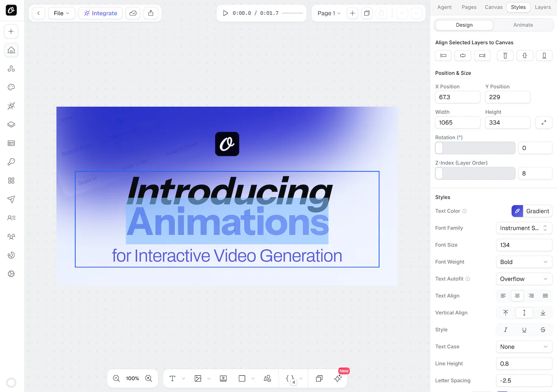Set vertical align to middle
Viewport: 557px width, 392px height.
[524, 313]
